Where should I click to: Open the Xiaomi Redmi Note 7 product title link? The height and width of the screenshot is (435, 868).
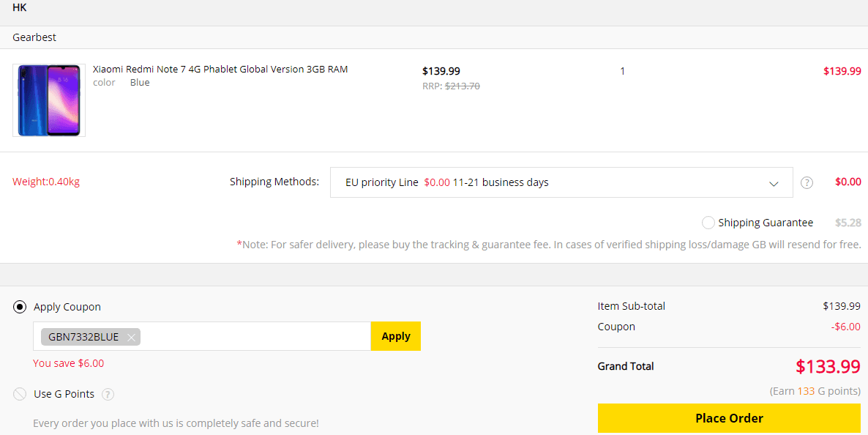coord(220,70)
